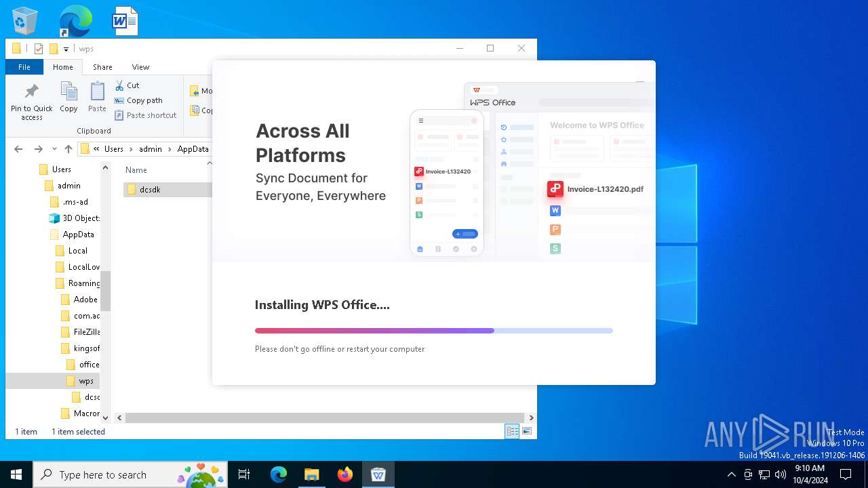
Task: Click the Cut scissors command
Action: pos(127,85)
